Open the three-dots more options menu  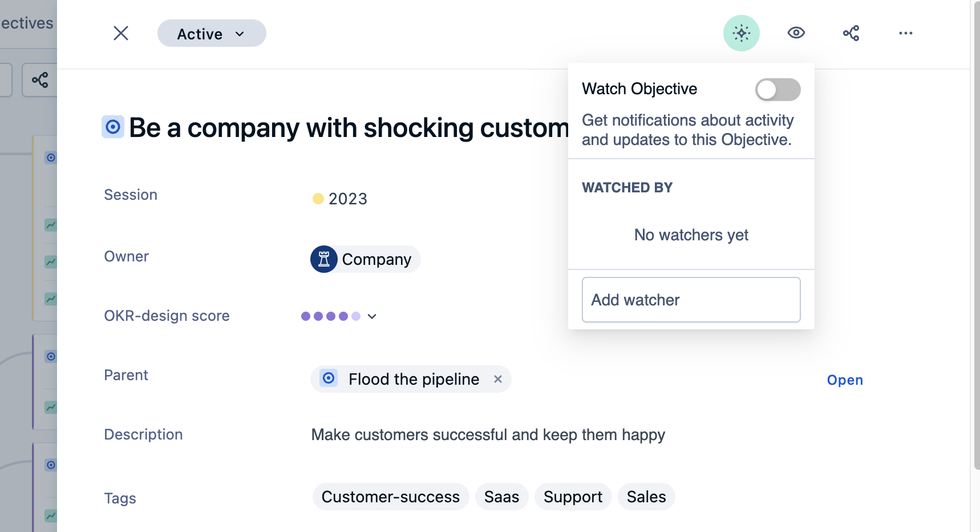(x=905, y=33)
